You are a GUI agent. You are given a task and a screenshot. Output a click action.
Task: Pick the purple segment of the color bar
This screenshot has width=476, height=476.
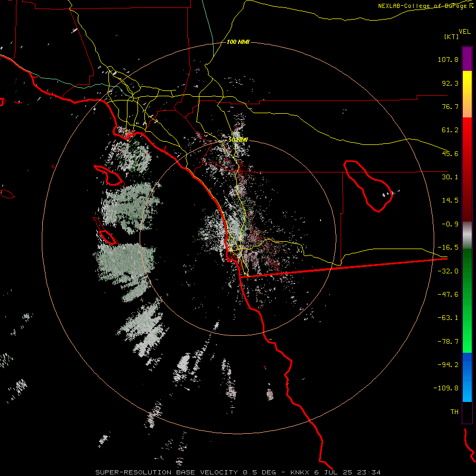467,59
